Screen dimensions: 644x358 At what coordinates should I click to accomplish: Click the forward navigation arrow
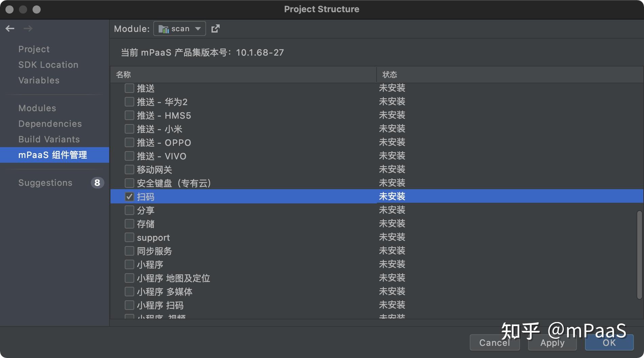click(x=28, y=28)
